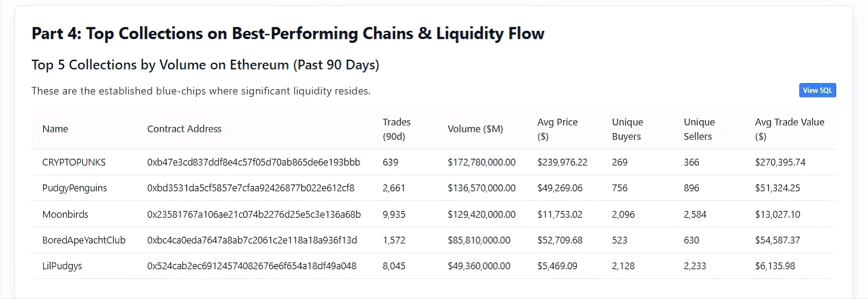Screen dimensions: 868x299
Task: Click the Contract Address column header
Action: pos(184,129)
